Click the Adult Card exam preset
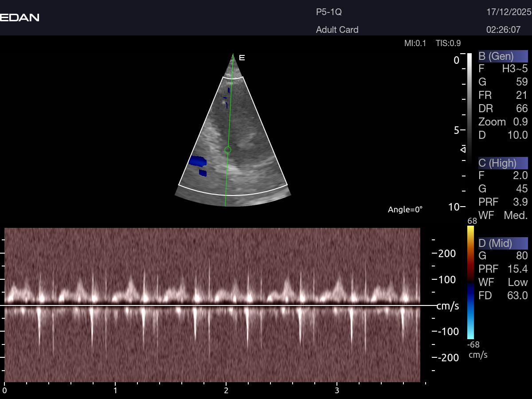 [x=337, y=30]
